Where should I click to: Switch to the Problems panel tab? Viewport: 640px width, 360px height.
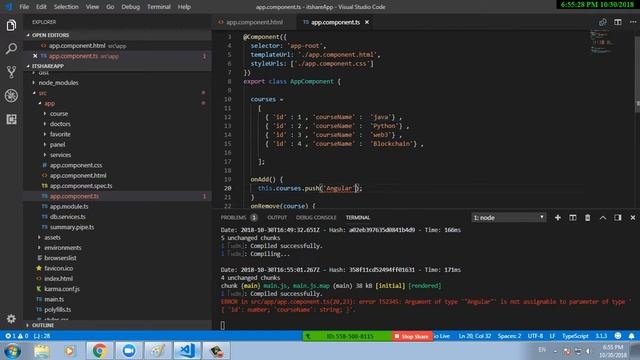238,218
